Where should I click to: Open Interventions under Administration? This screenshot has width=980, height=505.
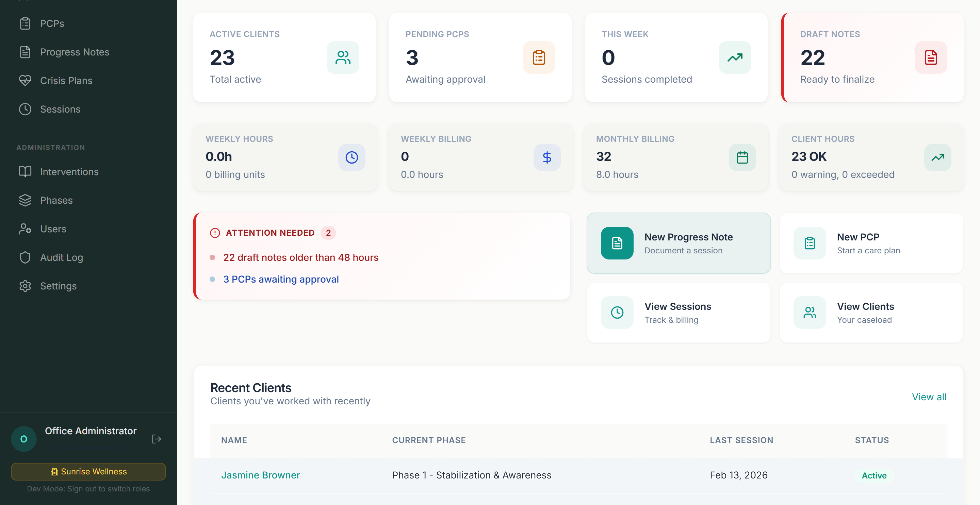click(69, 171)
